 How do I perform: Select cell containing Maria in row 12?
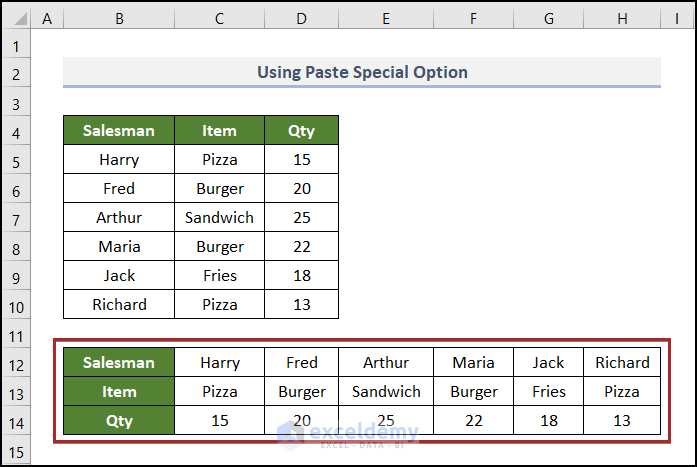[473, 362]
